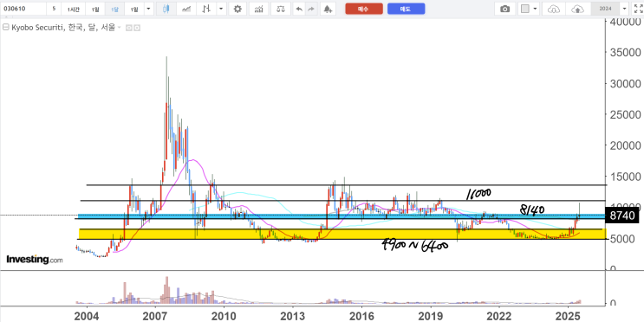Click the red 매수 buy button
This screenshot has height=322, width=644.
point(364,9)
